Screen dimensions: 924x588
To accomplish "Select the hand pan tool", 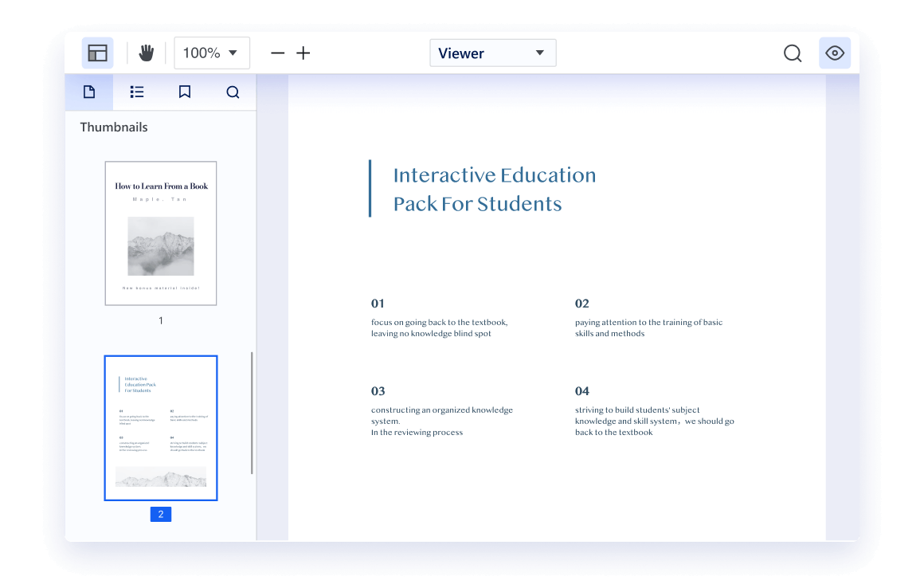I will 146,53.
